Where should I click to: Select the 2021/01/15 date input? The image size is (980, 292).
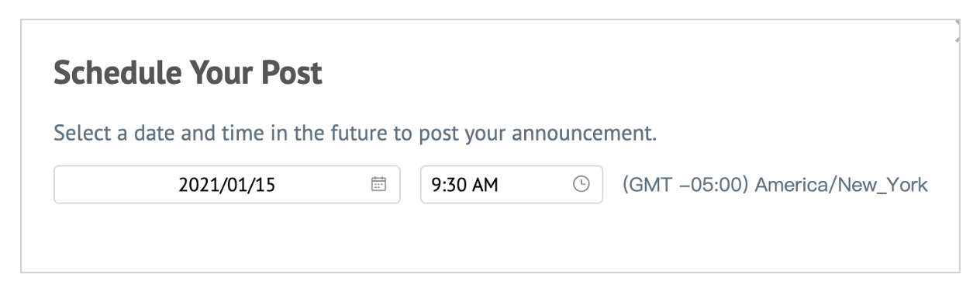pyautogui.click(x=227, y=184)
